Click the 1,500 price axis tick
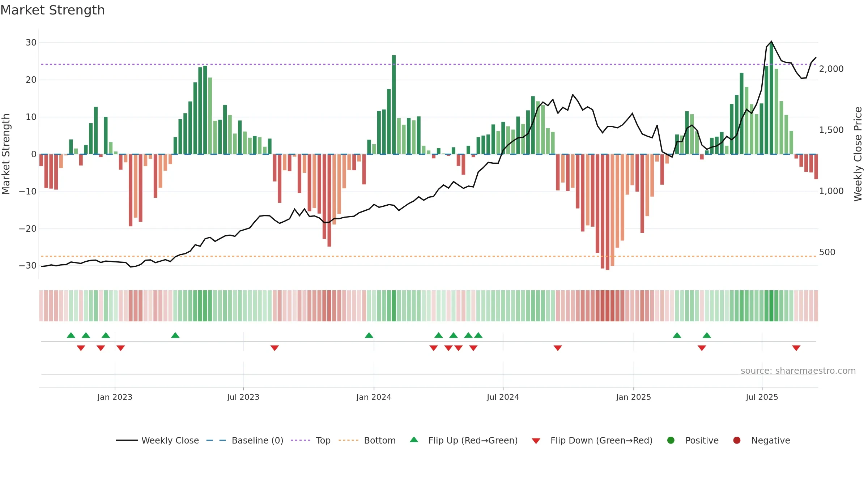The image size is (868, 488). (x=831, y=130)
